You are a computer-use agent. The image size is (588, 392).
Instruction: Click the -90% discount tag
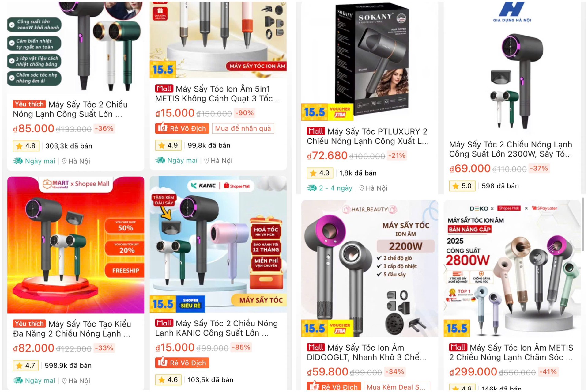[244, 113]
